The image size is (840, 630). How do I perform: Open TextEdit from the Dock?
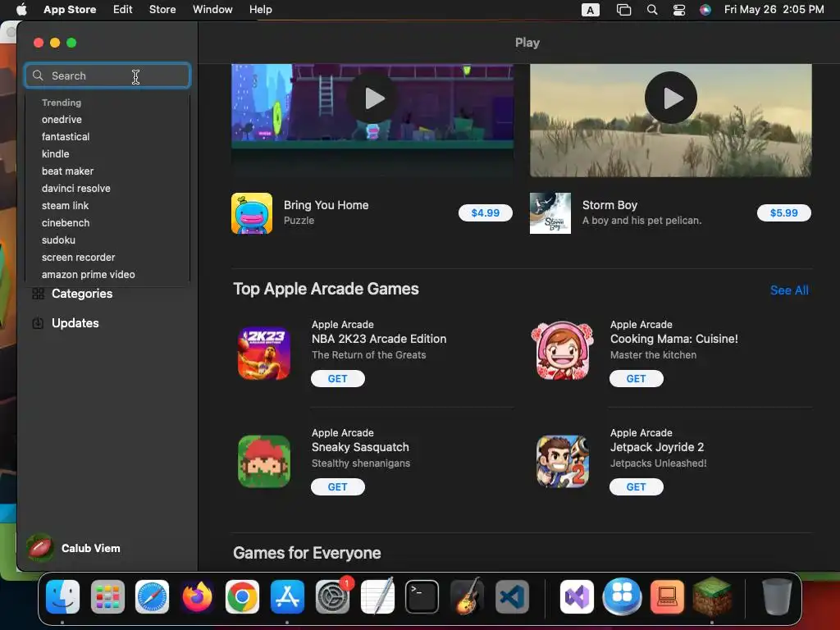[x=377, y=597]
